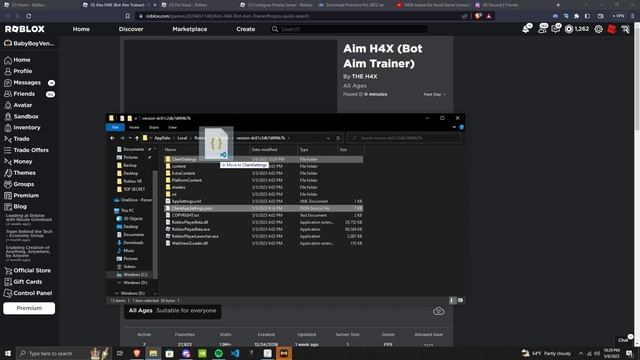This screenshot has height=360, width=640.
Task: Open Roblox notifications bell
Action: pos(526,29)
